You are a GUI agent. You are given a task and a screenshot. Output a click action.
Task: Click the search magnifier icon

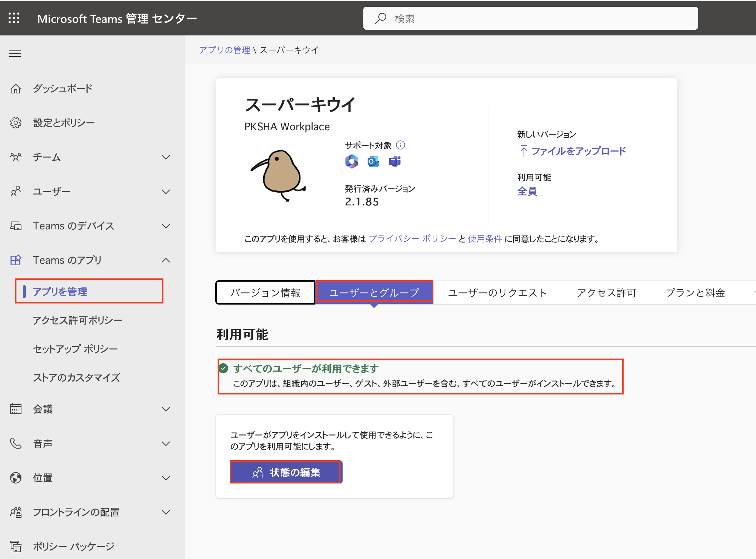tap(381, 18)
